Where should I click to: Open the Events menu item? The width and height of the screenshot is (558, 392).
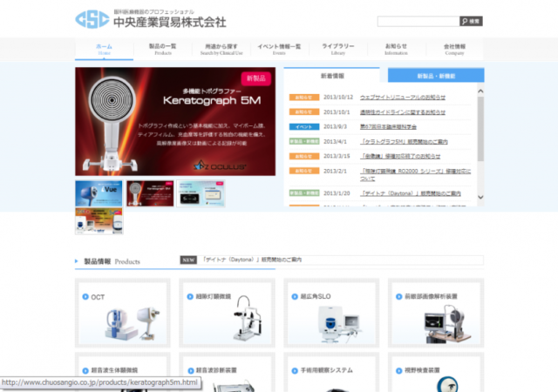click(279, 49)
